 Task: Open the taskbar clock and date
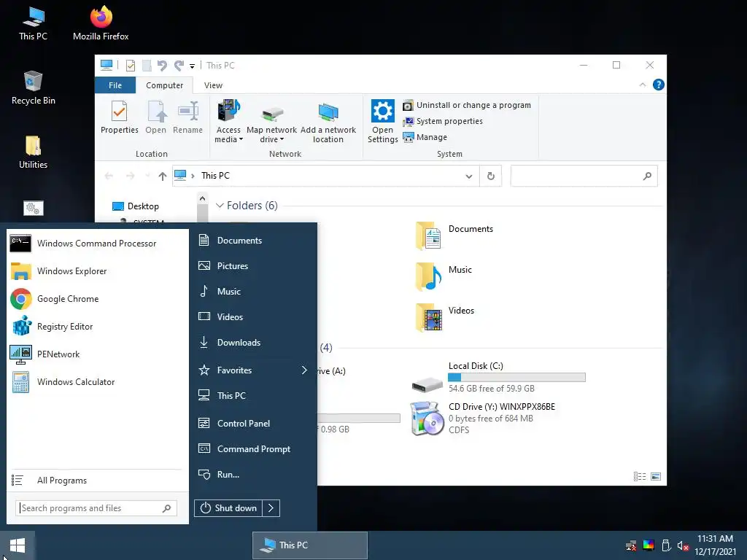(x=715, y=545)
